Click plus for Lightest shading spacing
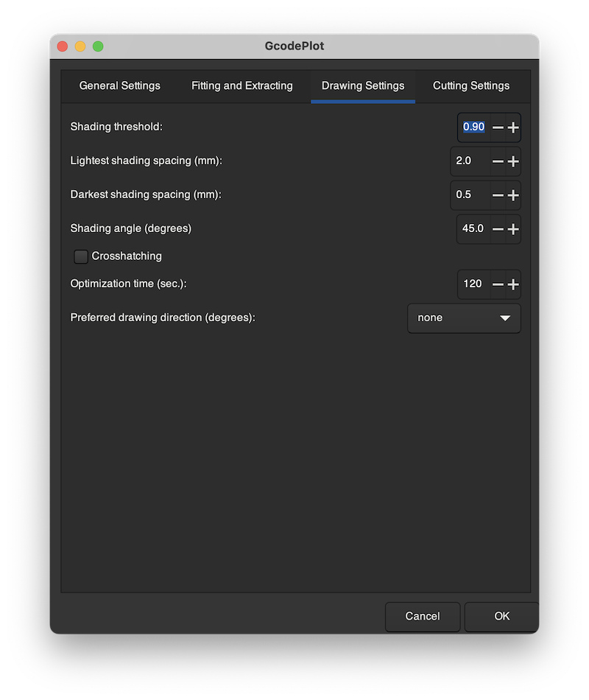The width and height of the screenshot is (589, 700). [513, 161]
